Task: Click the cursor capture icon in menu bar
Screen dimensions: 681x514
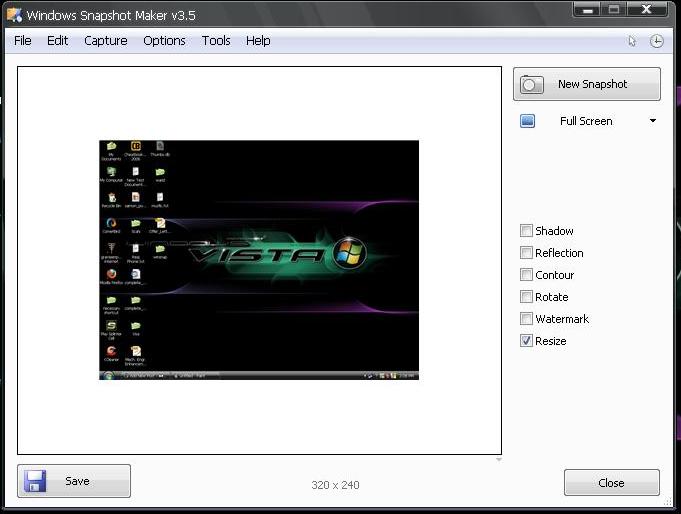Action: pos(632,41)
